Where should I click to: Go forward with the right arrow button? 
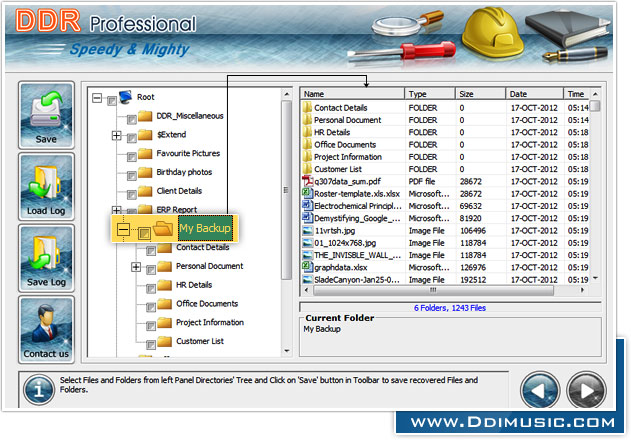(586, 390)
